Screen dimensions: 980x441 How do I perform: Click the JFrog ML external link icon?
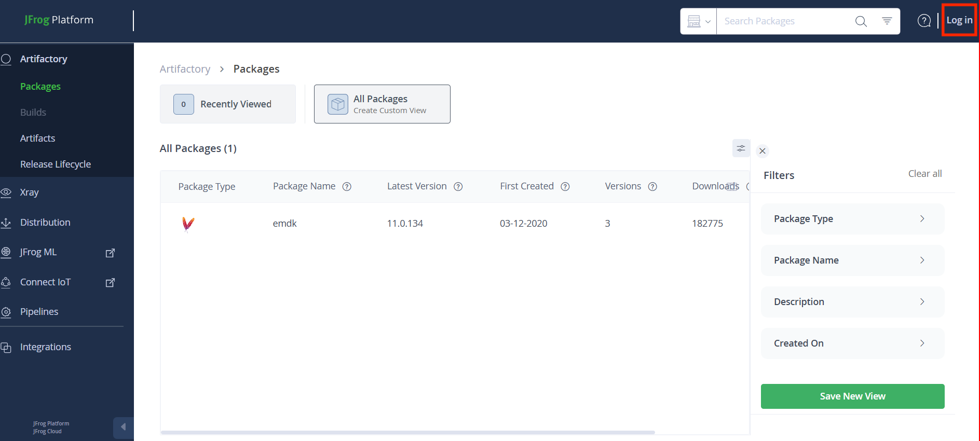(110, 253)
